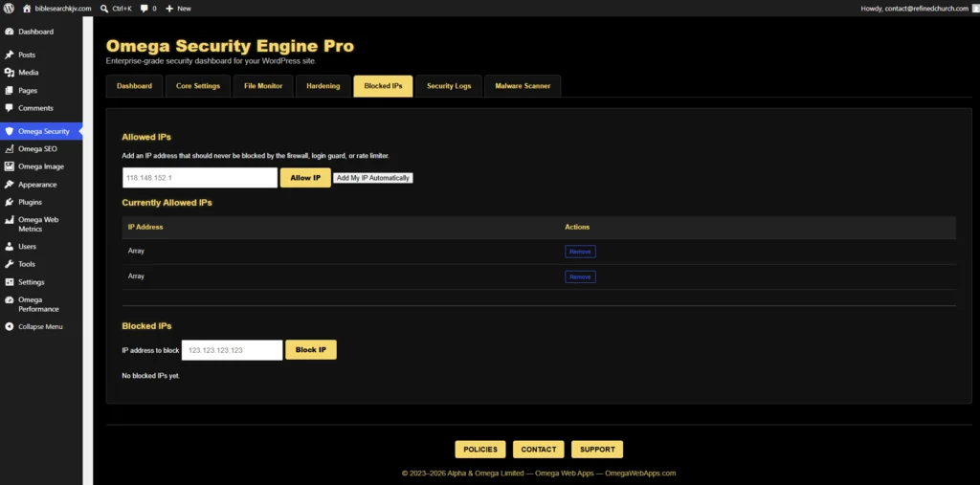This screenshot has width=980, height=485.
Task: Click the Allow IP button
Action: coord(305,178)
